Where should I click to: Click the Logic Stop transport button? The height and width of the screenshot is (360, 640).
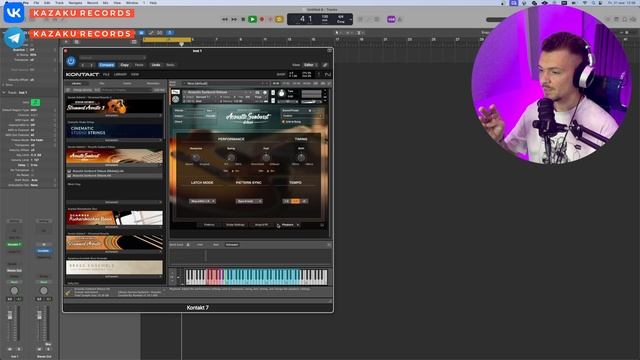pyautogui.click(x=243, y=19)
